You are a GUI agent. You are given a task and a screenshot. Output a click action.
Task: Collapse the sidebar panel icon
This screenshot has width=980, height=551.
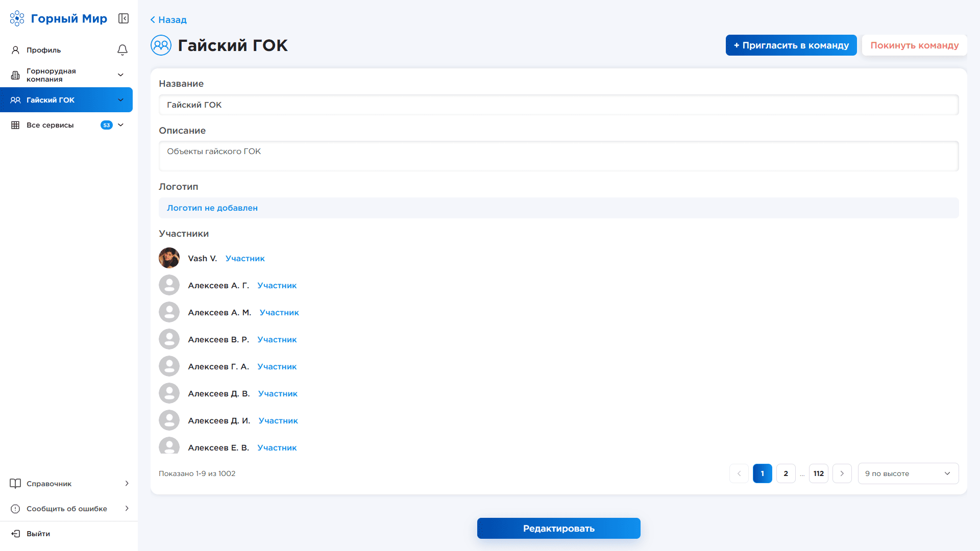(x=124, y=18)
